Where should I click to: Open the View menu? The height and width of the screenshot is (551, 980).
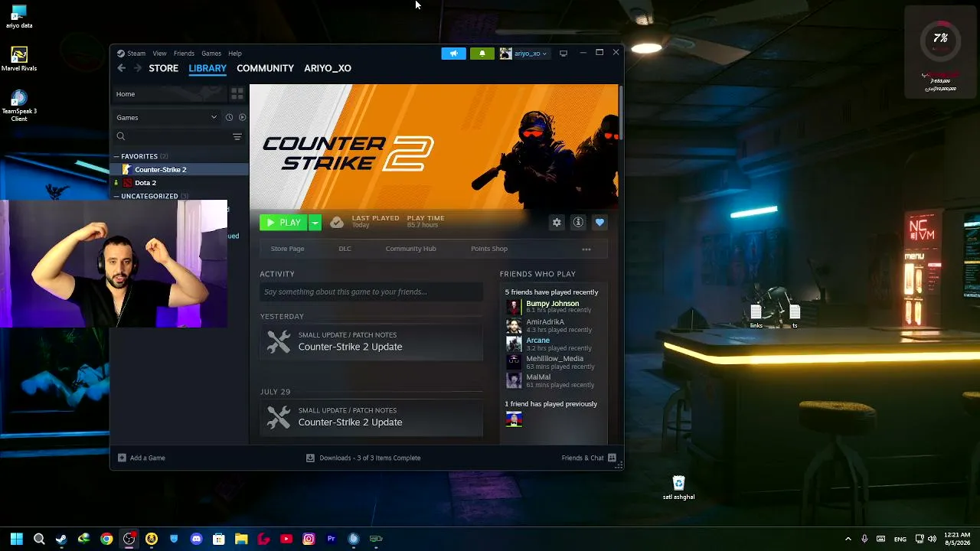[159, 54]
